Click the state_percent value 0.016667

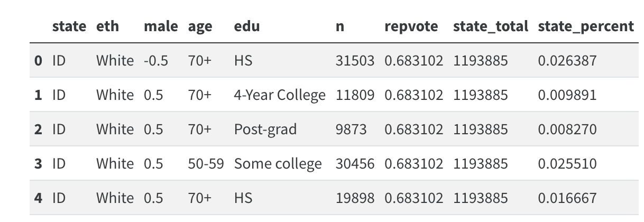567,198
